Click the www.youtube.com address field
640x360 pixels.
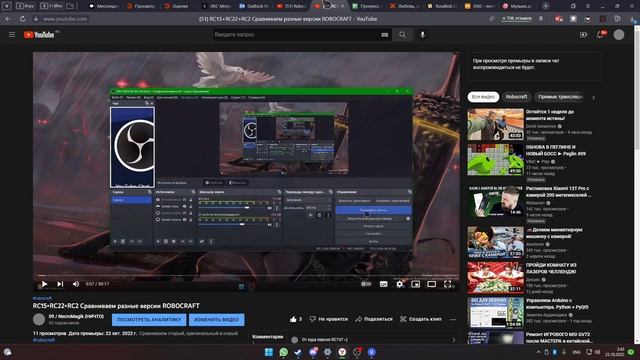pyautogui.click(x=65, y=19)
